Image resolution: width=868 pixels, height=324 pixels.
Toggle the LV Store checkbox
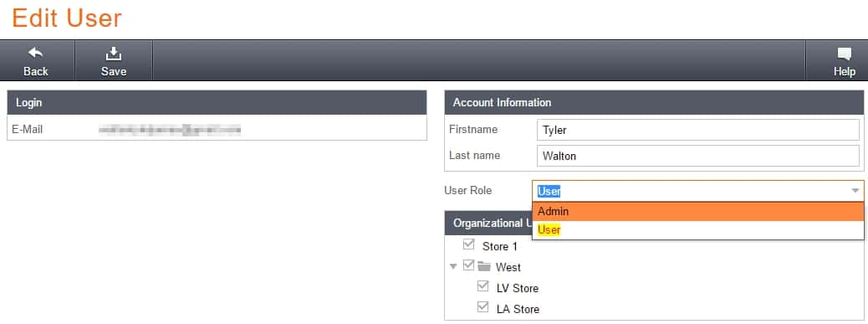coord(483,286)
